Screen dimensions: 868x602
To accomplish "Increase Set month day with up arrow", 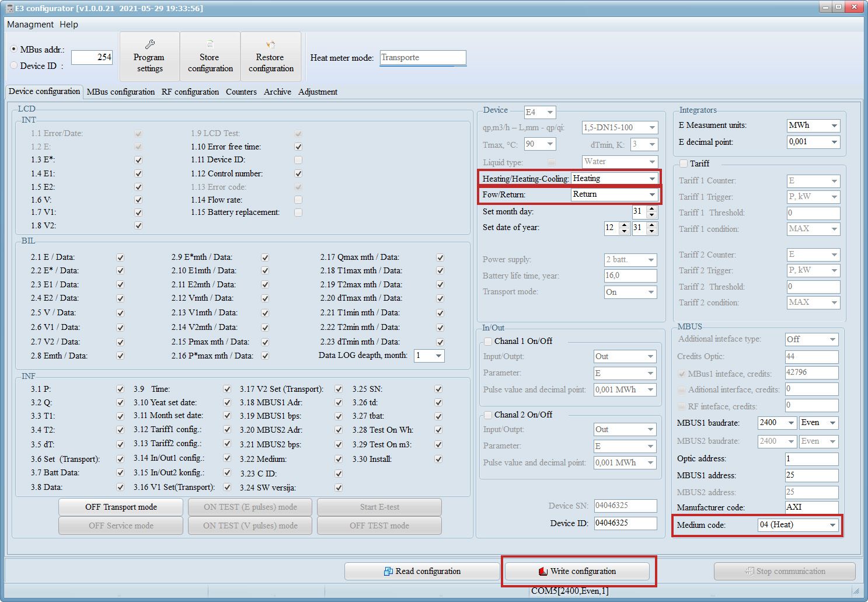I will pyautogui.click(x=652, y=208).
